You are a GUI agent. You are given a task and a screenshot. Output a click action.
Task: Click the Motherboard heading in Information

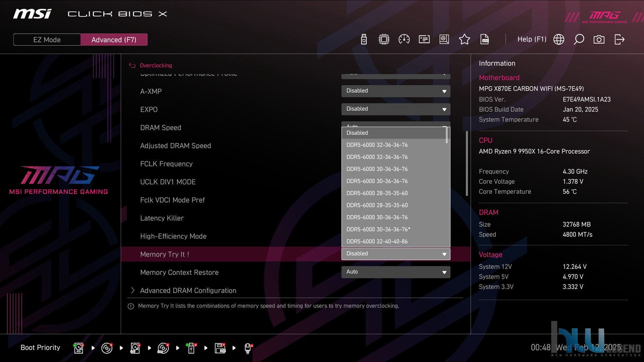point(499,78)
